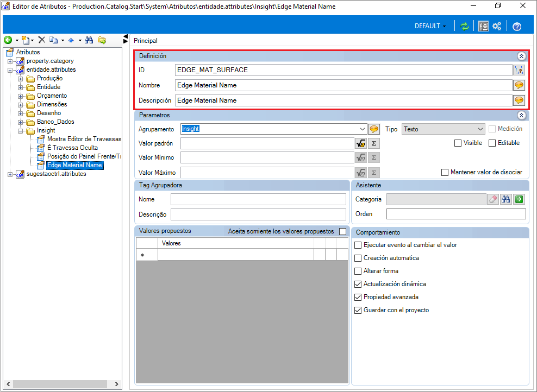Screen dimensions: 537x392
Task: Select the Dimensões folder in the tree
Action: 52,104
